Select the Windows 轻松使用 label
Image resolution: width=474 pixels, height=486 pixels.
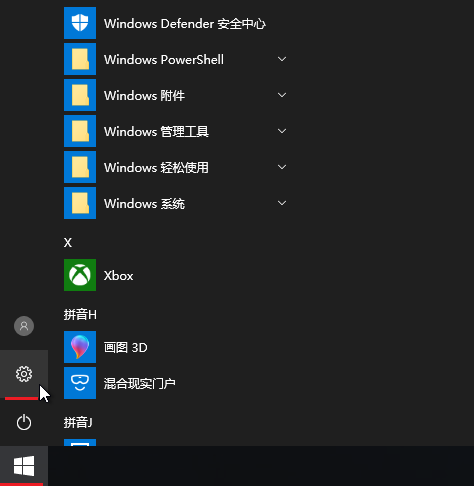click(x=156, y=168)
